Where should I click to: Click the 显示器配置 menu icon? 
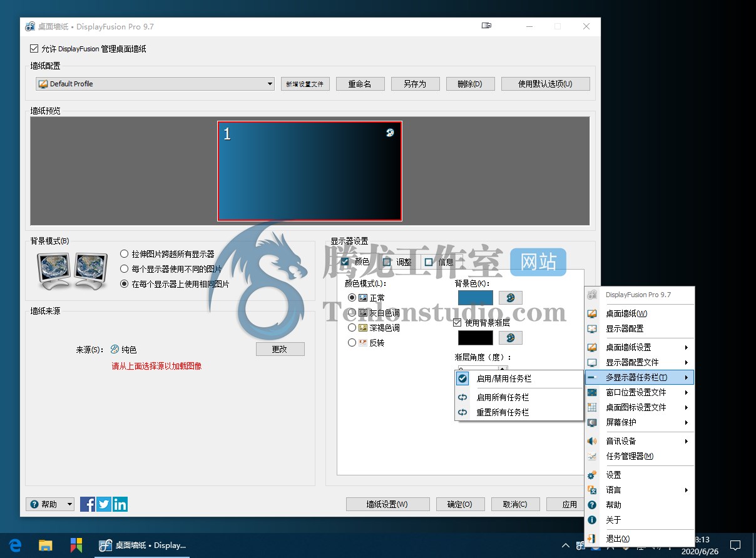point(592,328)
